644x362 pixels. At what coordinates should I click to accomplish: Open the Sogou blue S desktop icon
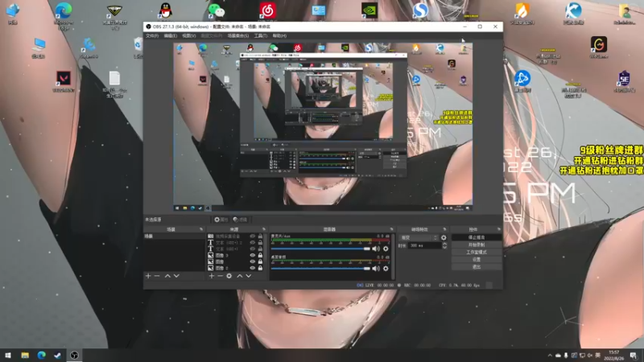pyautogui.click(x=420, y=10)
